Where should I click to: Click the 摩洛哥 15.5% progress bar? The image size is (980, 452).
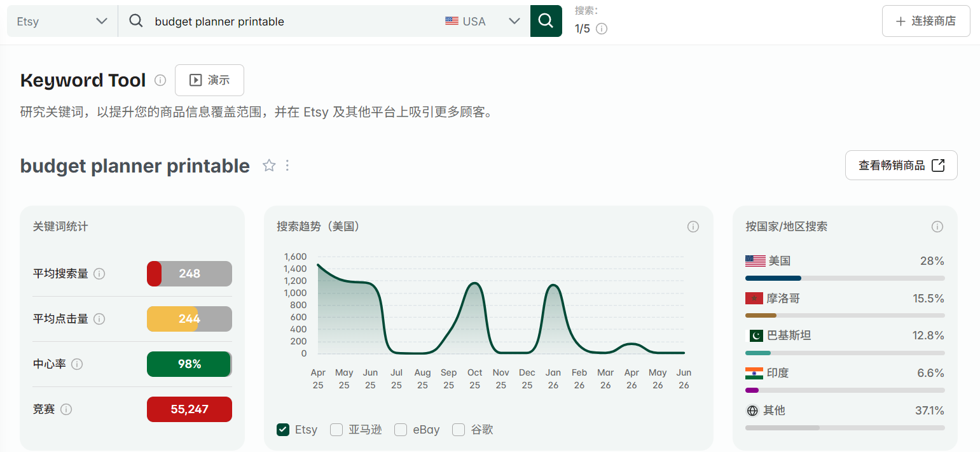845,315
